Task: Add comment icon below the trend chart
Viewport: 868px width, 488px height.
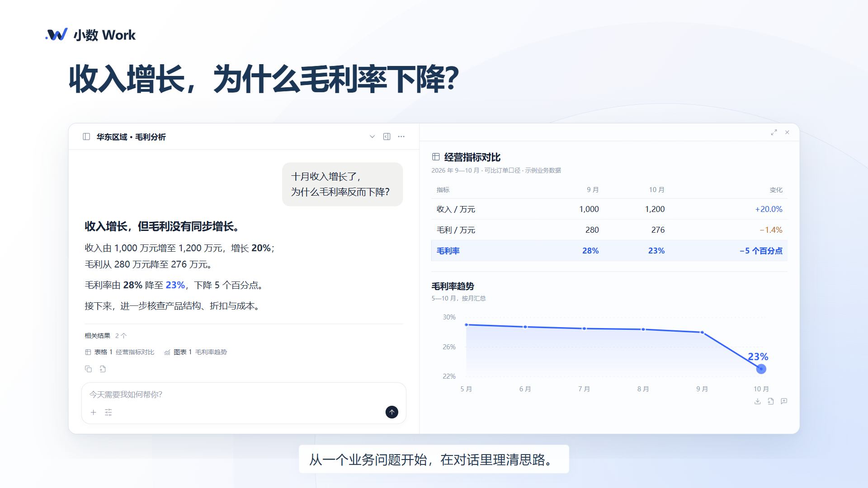Action: click(784, 401)
